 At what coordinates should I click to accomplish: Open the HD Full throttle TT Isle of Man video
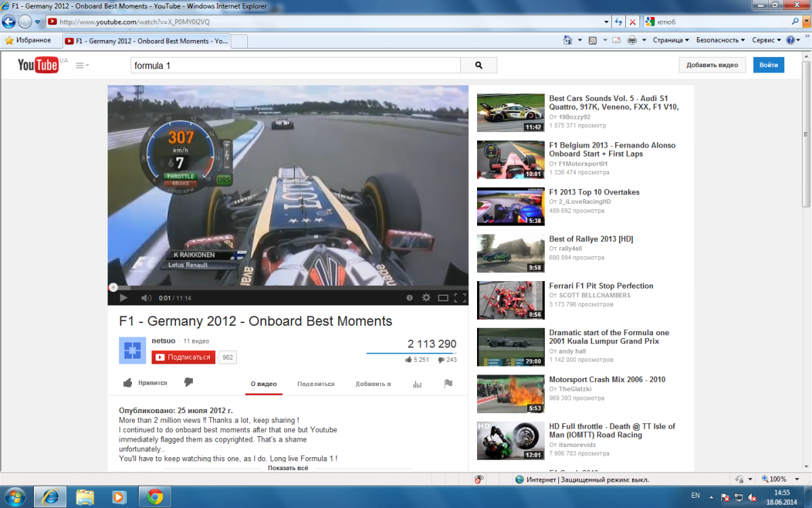tap(612, 431)
